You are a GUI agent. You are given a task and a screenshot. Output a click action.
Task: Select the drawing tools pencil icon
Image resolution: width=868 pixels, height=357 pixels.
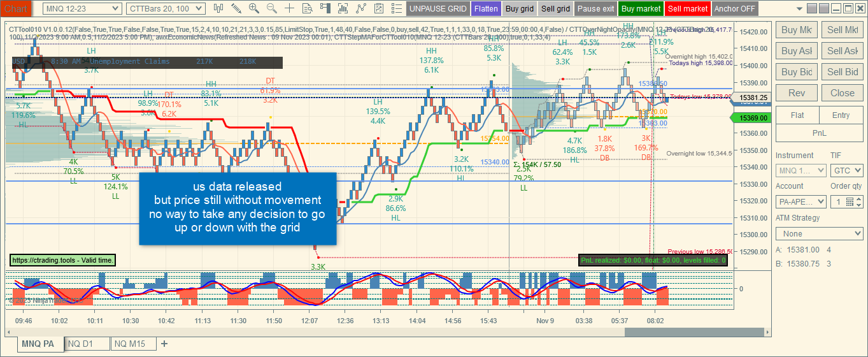point(236,8)
